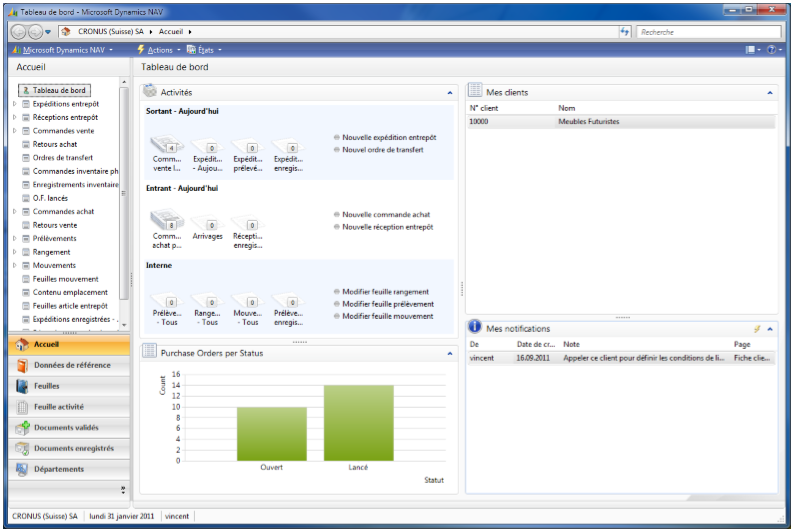This screenshot has width=793, height=531.
Task: Click the Purchase Orders per Status chart icon
Action: pyautogui.click(x=149, y=351)
